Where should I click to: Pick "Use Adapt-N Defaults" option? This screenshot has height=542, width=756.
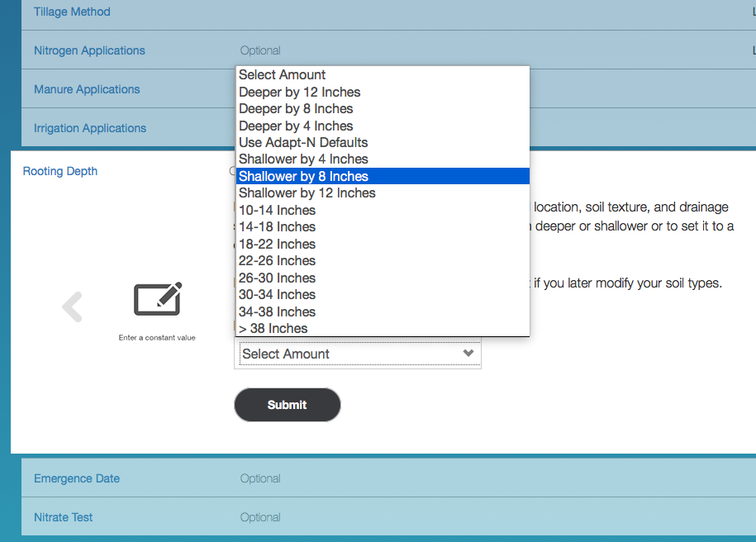click(x=303, y=142)
